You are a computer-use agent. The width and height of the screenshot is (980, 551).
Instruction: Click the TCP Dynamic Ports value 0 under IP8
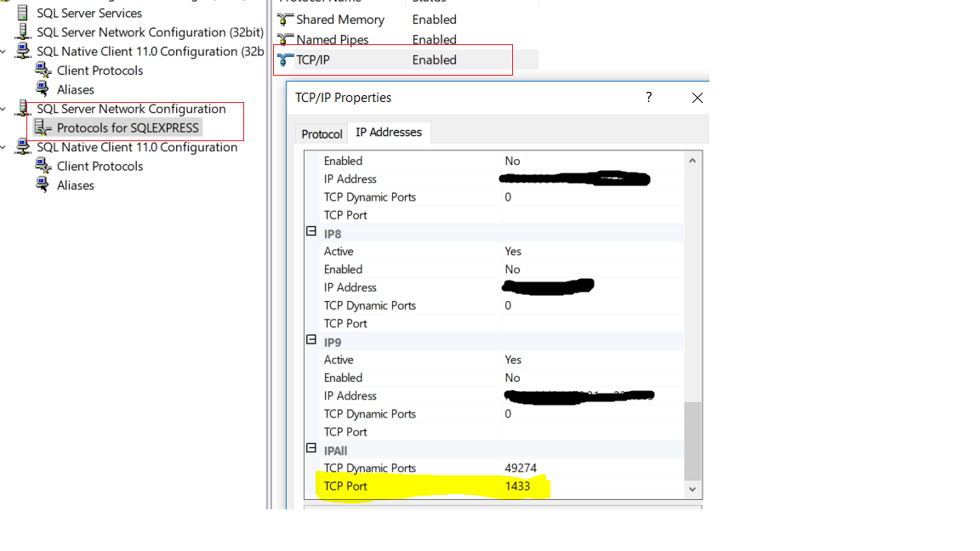pyautogui.click(x=508, y=305)
